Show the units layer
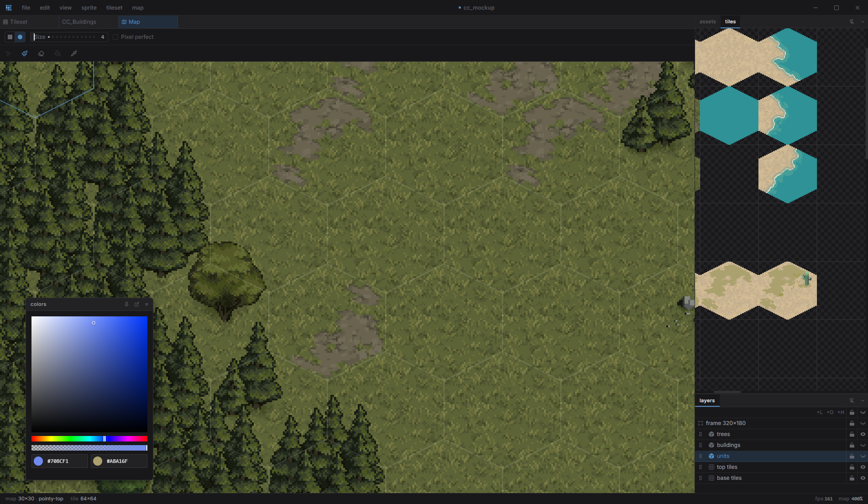This screenshot has width=868, height=504. point(863,456)
